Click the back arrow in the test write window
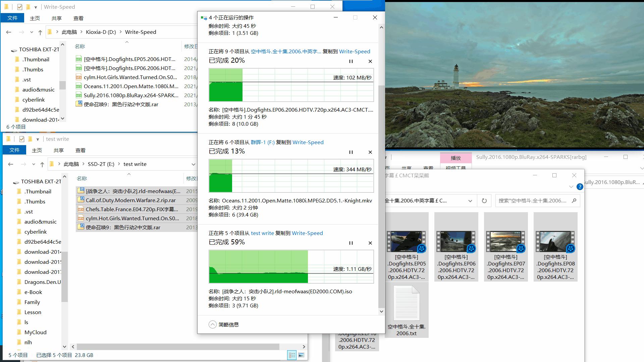644x362 pixels. tap(10, 164)
